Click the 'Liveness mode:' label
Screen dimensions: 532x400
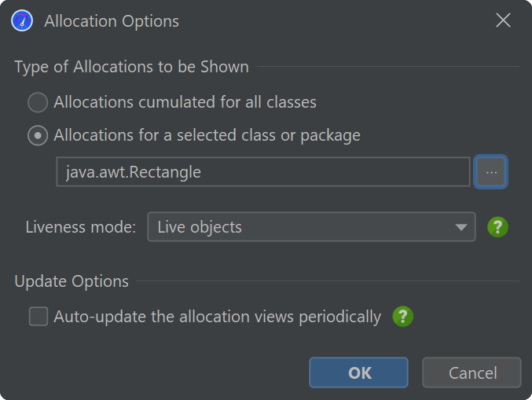click(x=81, y=227)
